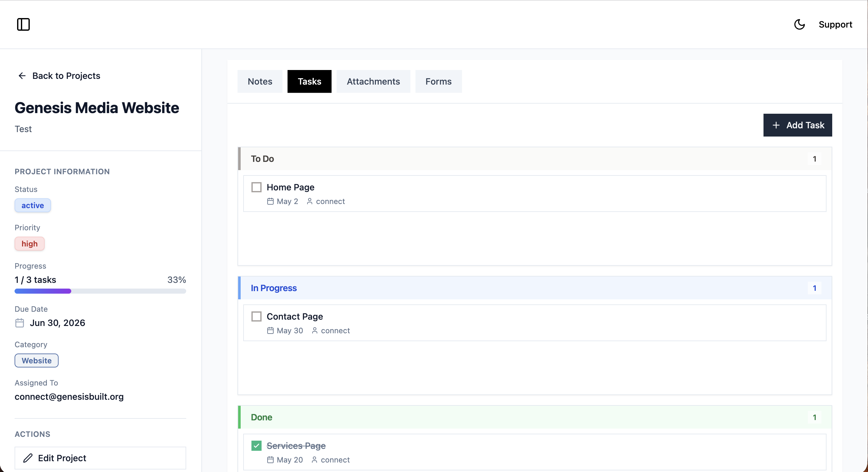Click calendar icon beside Jun 30, 2026

tap(20, 323)
